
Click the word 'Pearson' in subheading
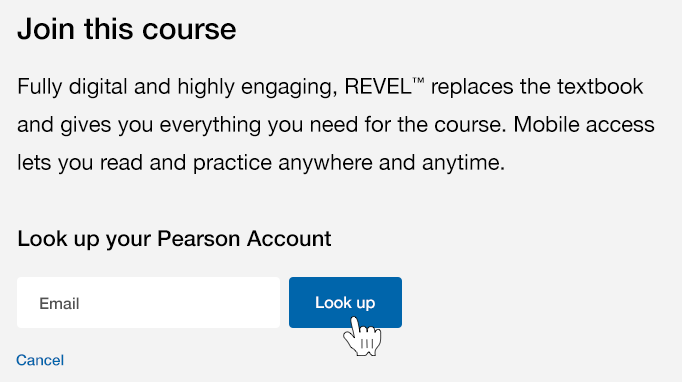pos(198,238)
